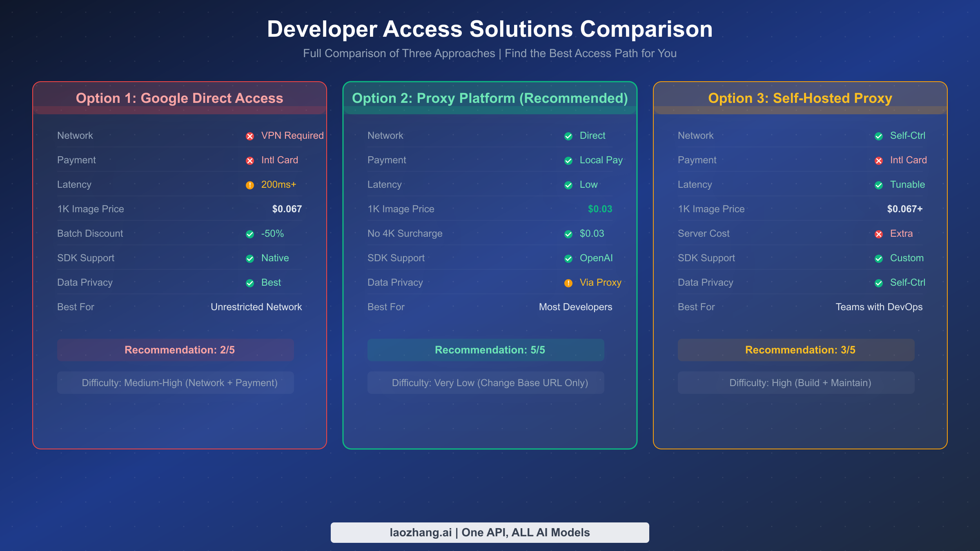The height and width of the screenshot is (551, 980).
Task: Click the green check icon next to Direct network
Action: 568,136
